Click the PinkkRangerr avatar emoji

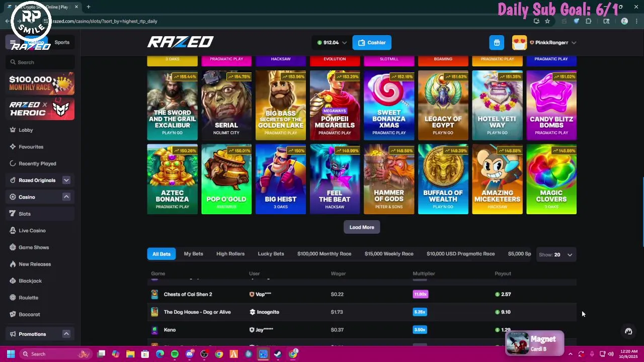point(519,43)
